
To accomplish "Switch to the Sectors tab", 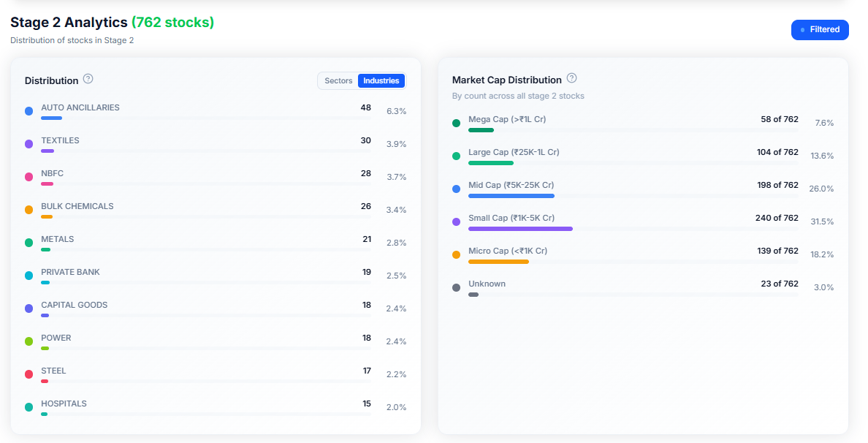I will 338,81.
